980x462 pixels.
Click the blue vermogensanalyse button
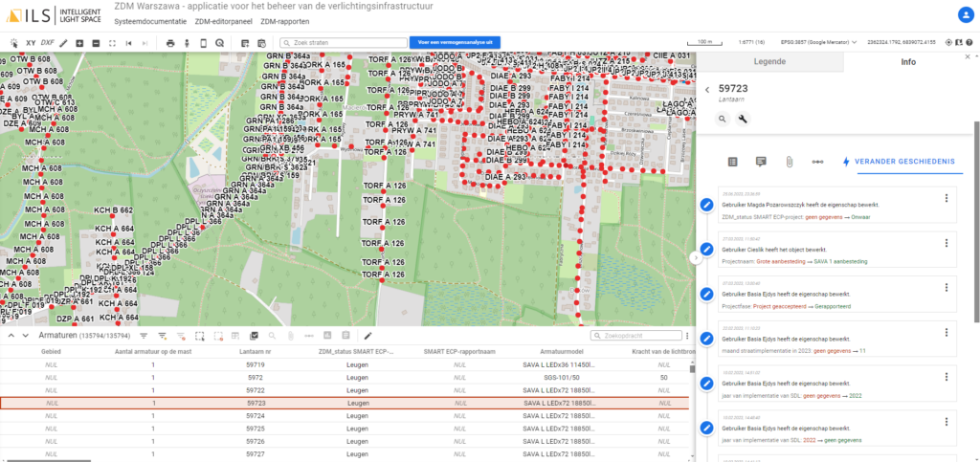[455, 43]
